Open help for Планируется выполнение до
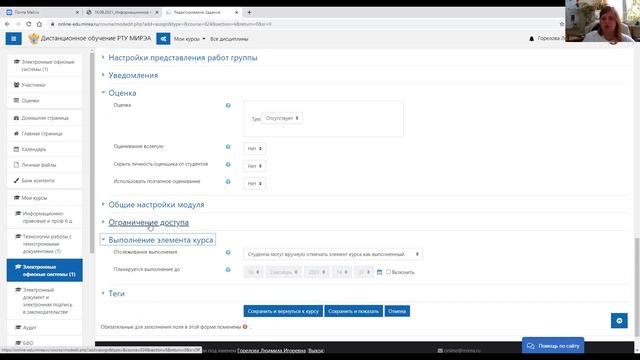This screenshot has width=640, height=360. pos(228,269)
